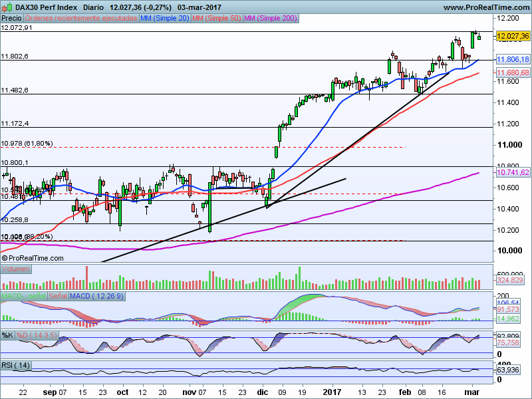
Task: Click 10.000 on the price axis
Action: coord(509,251)
